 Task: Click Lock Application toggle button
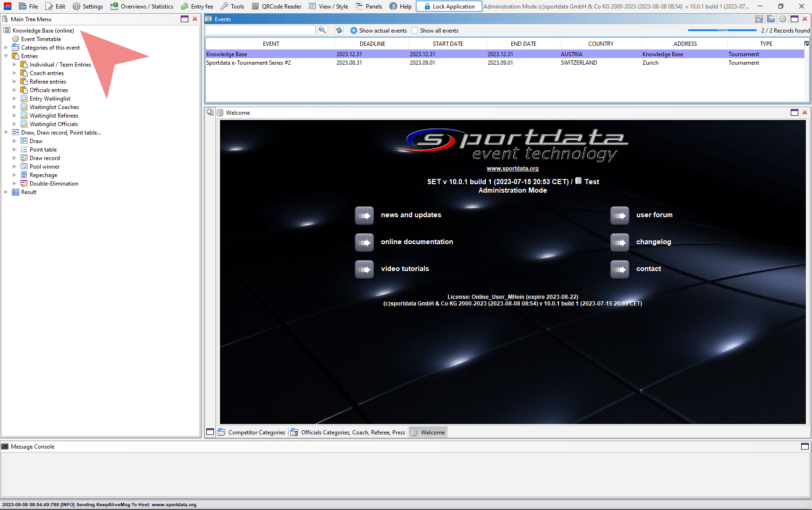(448, 6)
